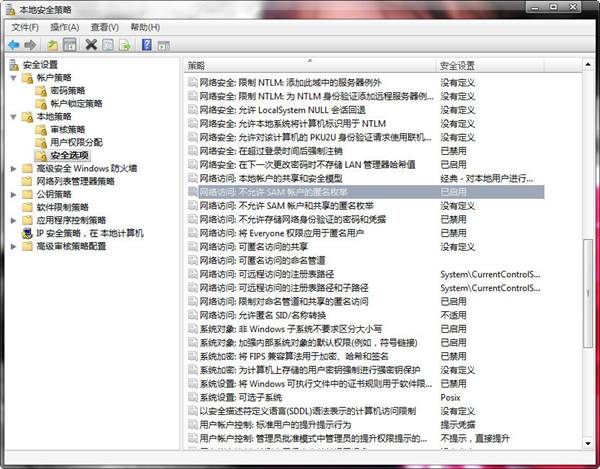Click the 本地安全策略 title bar app icon
This screenshot has width=600, height=469.
point(11,9)
